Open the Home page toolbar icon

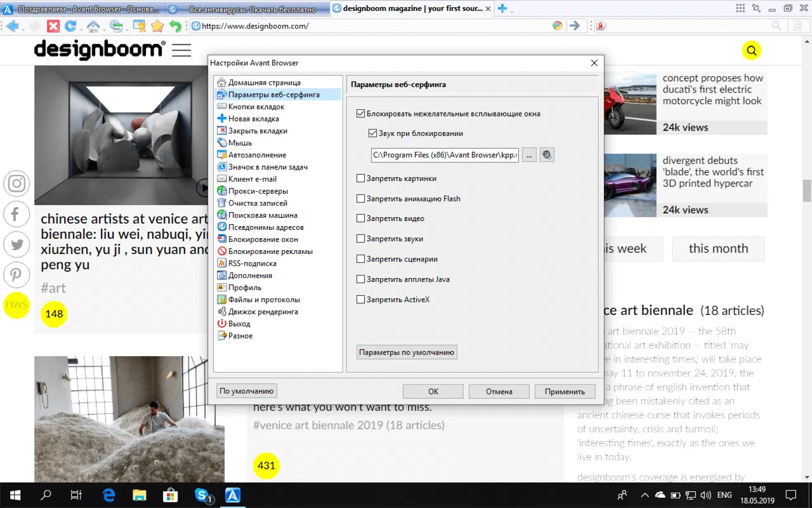(x=93, y=26)
